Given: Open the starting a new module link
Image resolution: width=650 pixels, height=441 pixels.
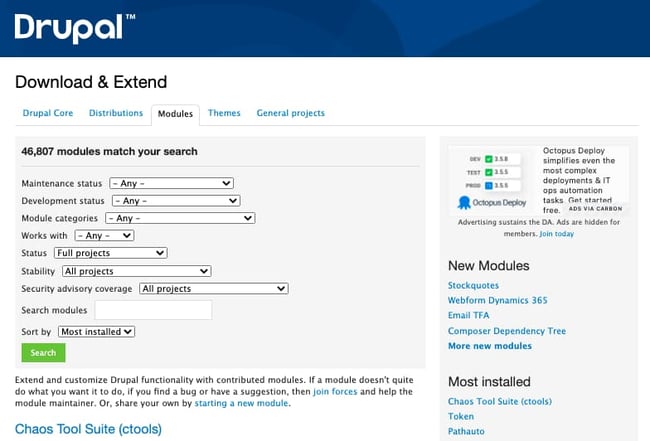Looking at the screenshot, I should click(241, 403).
